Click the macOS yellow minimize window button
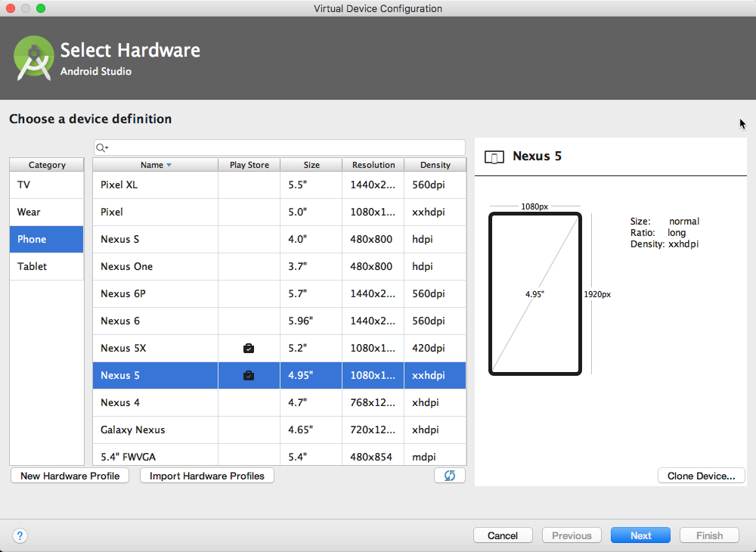 pyautogui.click(x=26, y=8)
